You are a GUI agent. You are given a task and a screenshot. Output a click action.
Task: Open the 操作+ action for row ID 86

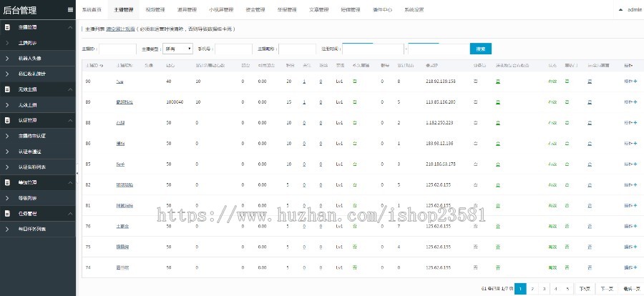tap(630, 143)
